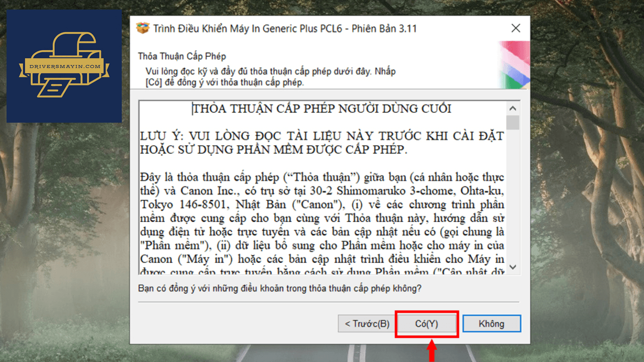Image resolution: width=644 pixels, height=362 pixels.
Task: Click the LƯU Ý warning paragraph in the license
Action: pos(322,143)
